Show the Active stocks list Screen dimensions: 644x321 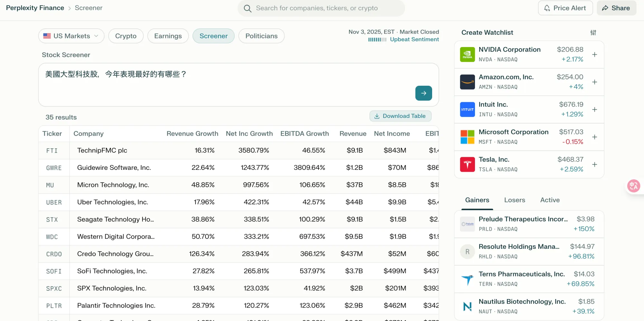pyautogui.click(x=550, y=200)
